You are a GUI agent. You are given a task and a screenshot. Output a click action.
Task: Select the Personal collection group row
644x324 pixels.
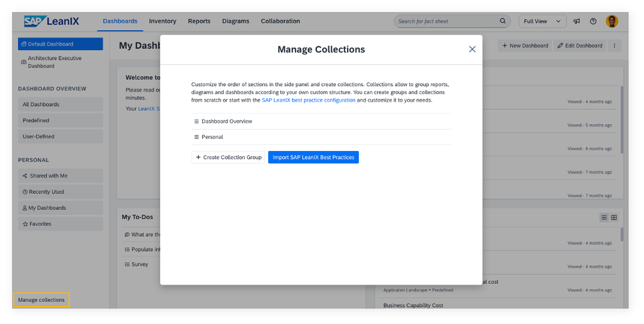(x=321, y=137)
